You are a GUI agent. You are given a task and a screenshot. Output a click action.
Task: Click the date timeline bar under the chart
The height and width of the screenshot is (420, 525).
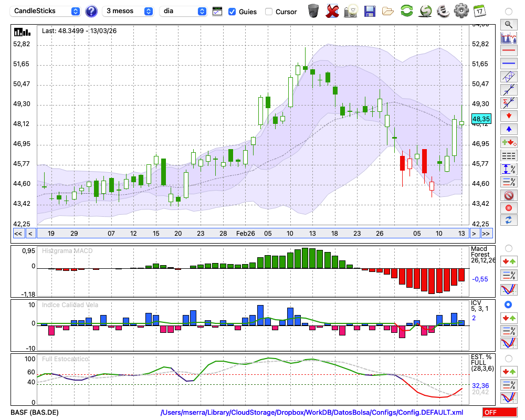pyautogui.click(x=252, y=233)
